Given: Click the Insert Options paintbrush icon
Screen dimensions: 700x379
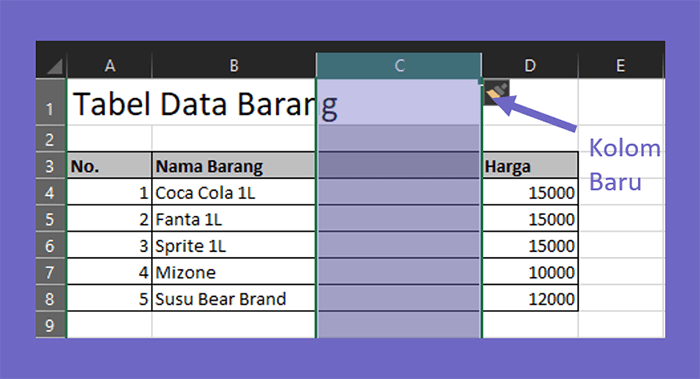Looking at the screenshot, I should click(x=497, y=92).
